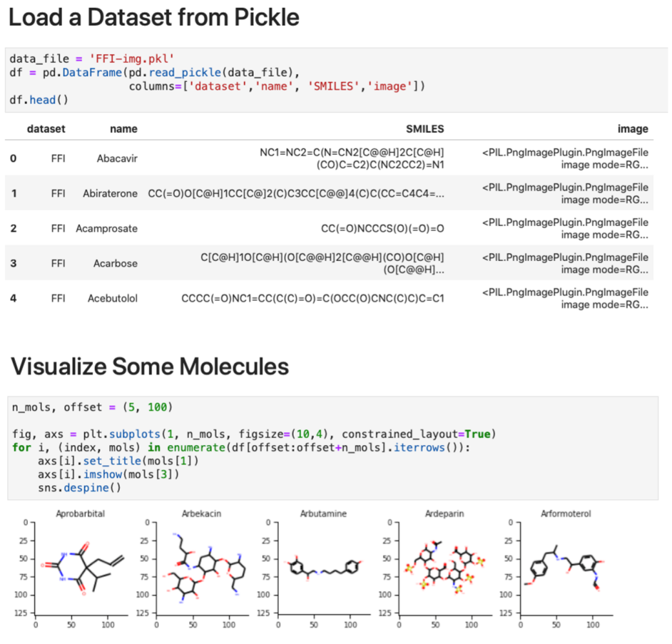Click the 'SMILES' column header

(425, 129)
